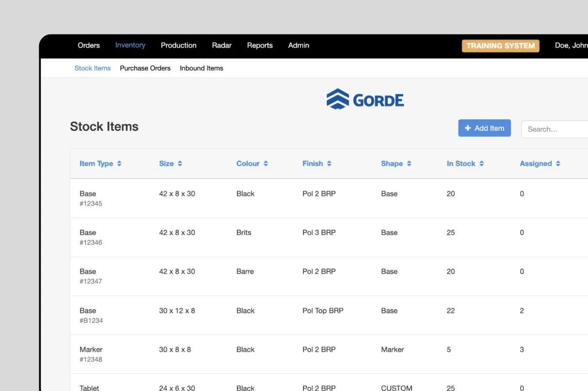Image resolution: width=588 pixels, height=391 pixels.
Task: Open the Production menu
Action: [x=178, y=46]
